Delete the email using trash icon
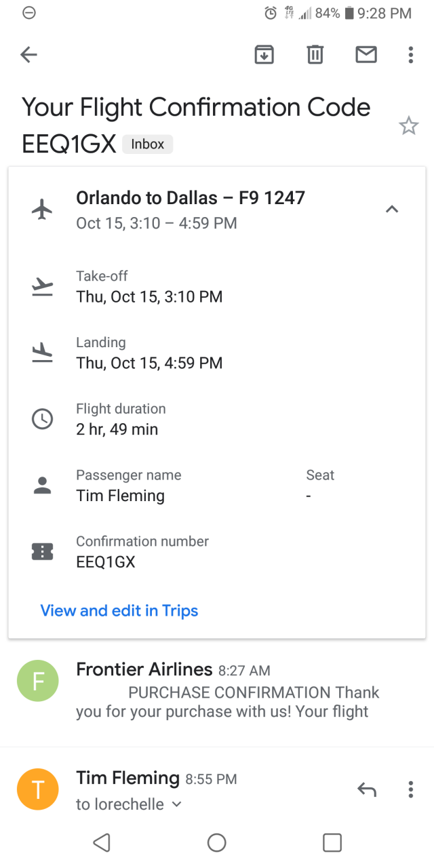The image size is (434, 868). coord(315,55)
